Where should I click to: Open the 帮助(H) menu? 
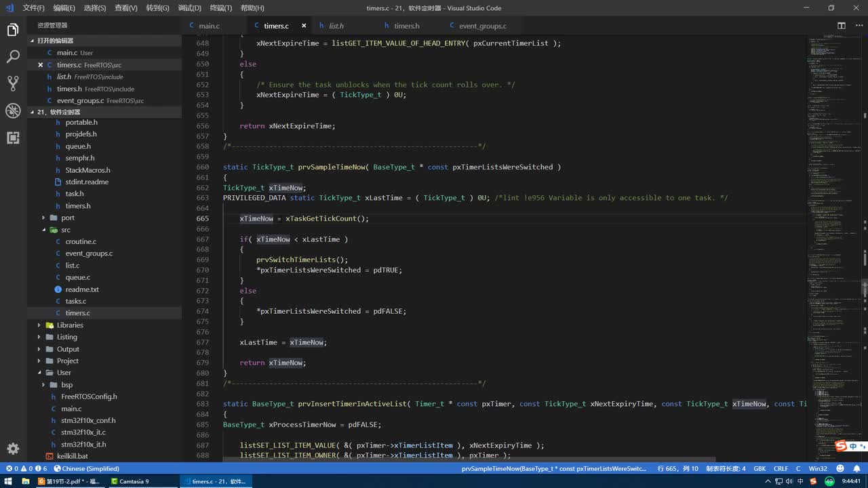[x=252, y=8]
